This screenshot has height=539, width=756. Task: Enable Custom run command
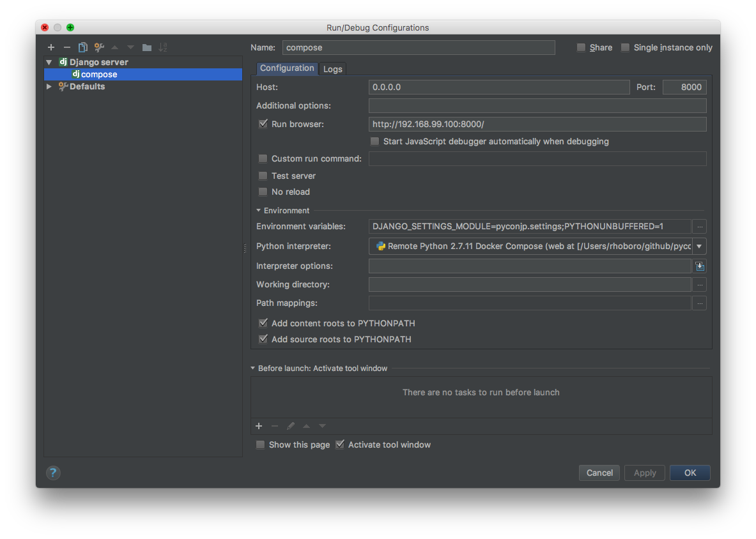(x=263, y=158)
